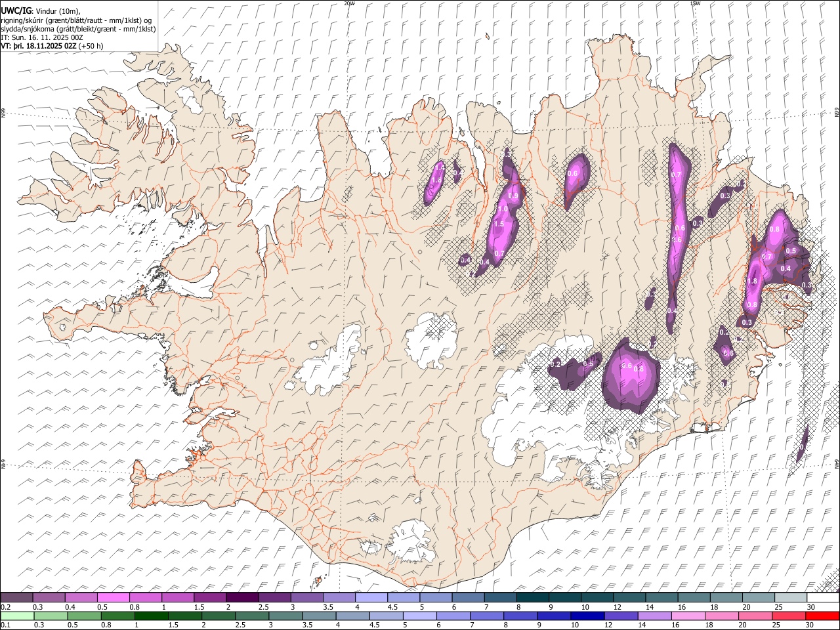Click the 1.6 snowfall value label
840x630 pixels.
436,180
